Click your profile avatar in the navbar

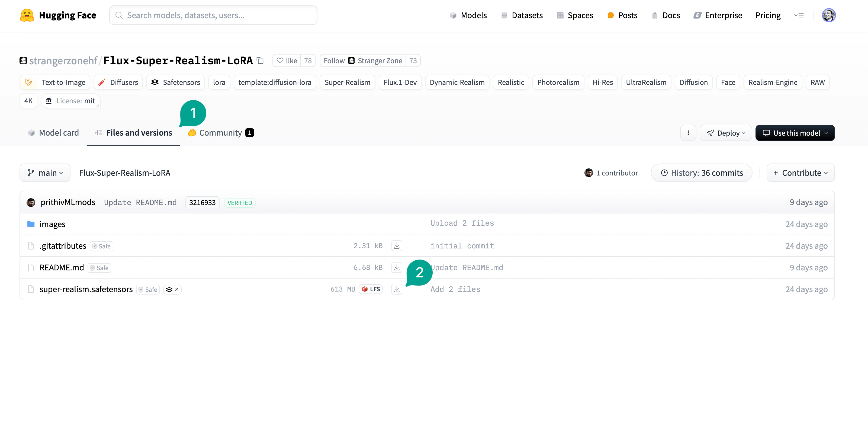tap(829, 15)
